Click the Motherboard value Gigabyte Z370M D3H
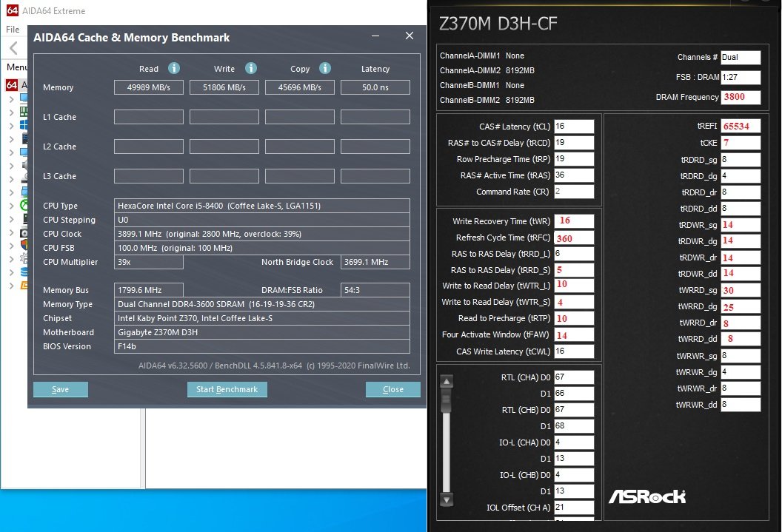782x532 pixels. tap(262, 332)
